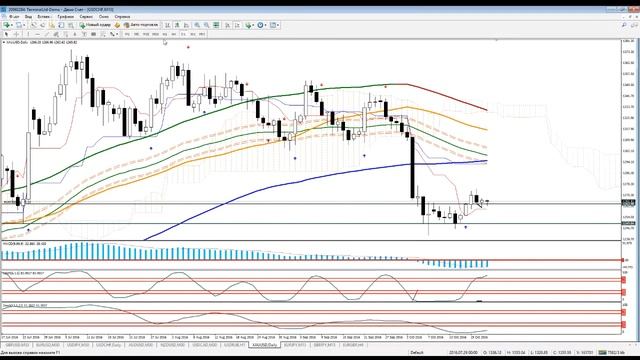The width and height of the screenshot is (640, 360).
Task: Switch timeframe to M5
Action: (x=136, y=34)
